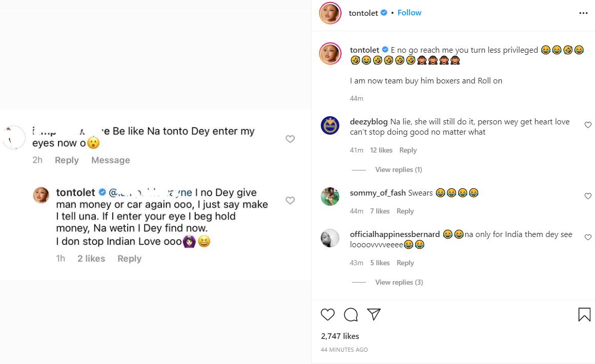Save post with bookmark icon
The image size is (595, 364).
coord(584,314)
